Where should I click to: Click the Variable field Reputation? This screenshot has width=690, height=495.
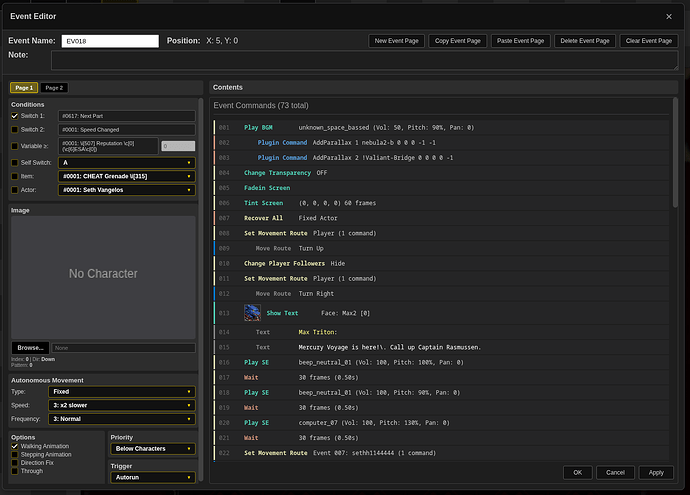pyautogui.click(x=108, y=146)
